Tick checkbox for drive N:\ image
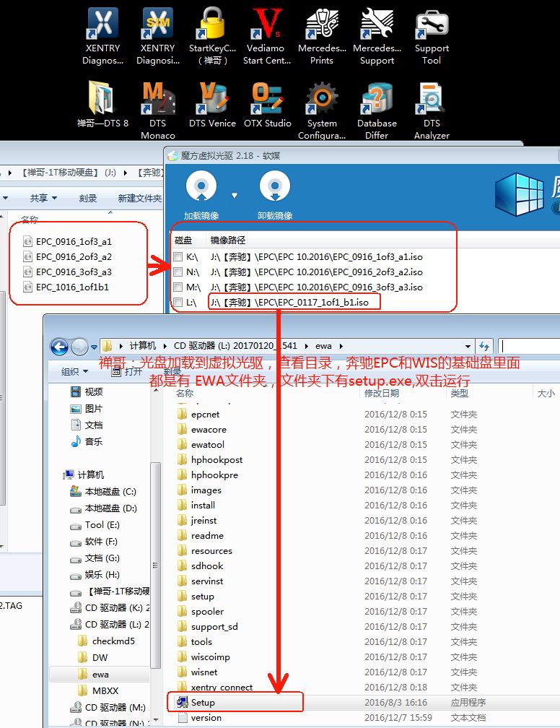 point(178,272)
